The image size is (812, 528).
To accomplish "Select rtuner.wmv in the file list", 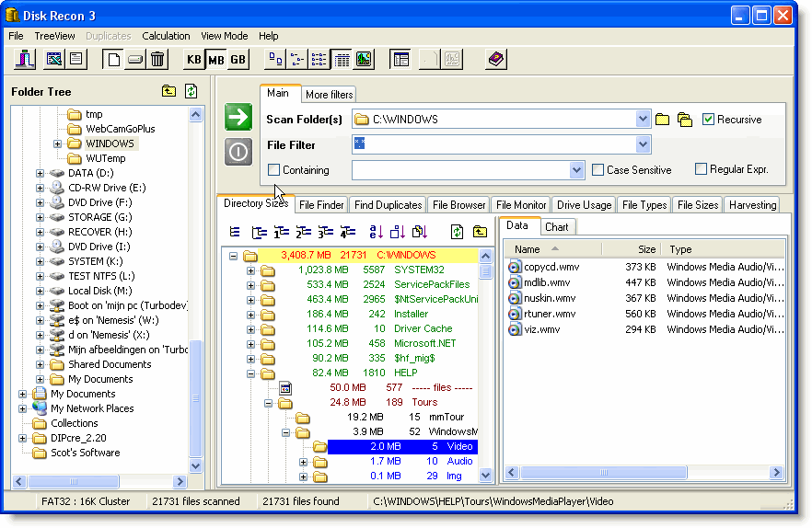I will 550,314.
